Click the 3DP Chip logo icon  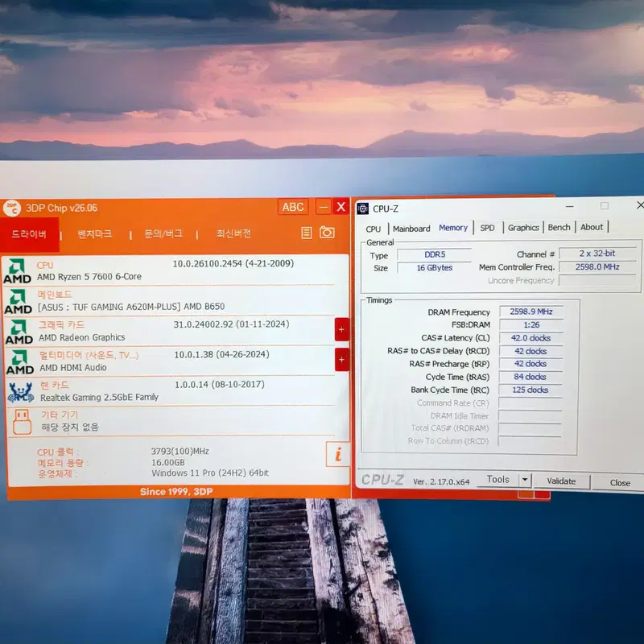[12, 208]
